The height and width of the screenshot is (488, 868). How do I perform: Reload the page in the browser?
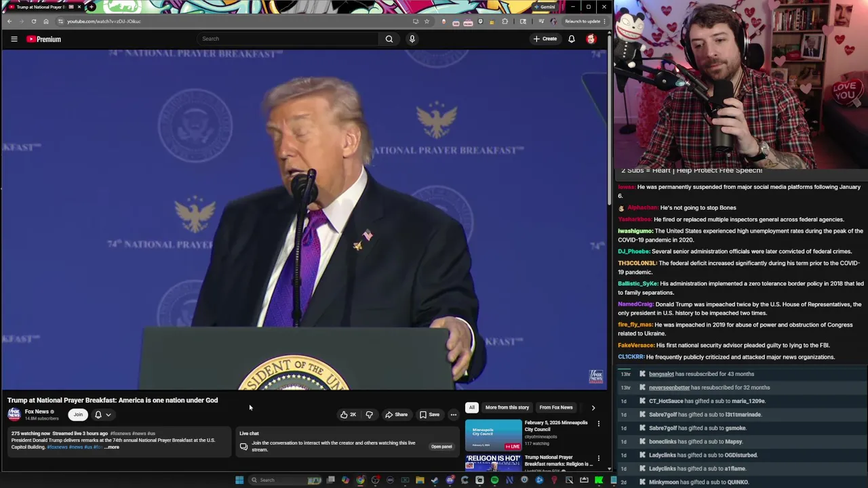click(x=34, y=21)
